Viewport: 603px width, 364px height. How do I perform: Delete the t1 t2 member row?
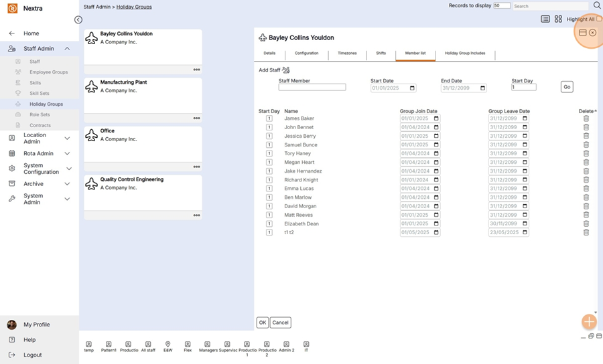[586, 232]
